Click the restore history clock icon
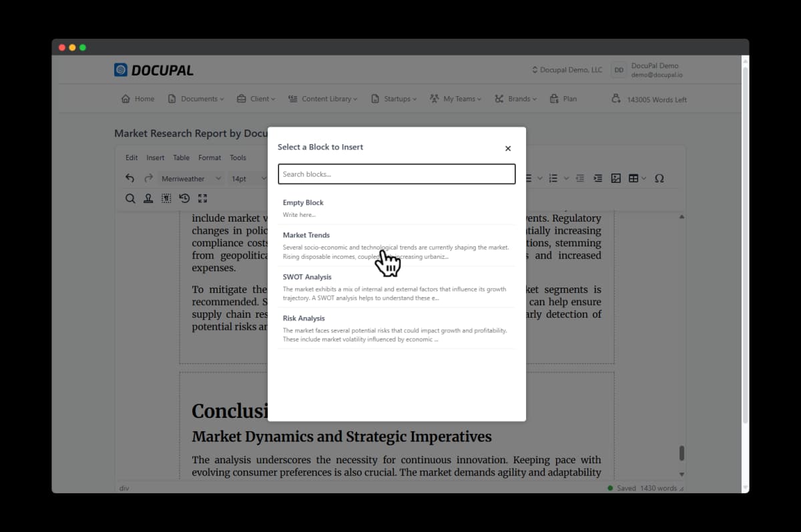801x532 pixels. coord(185,198)
